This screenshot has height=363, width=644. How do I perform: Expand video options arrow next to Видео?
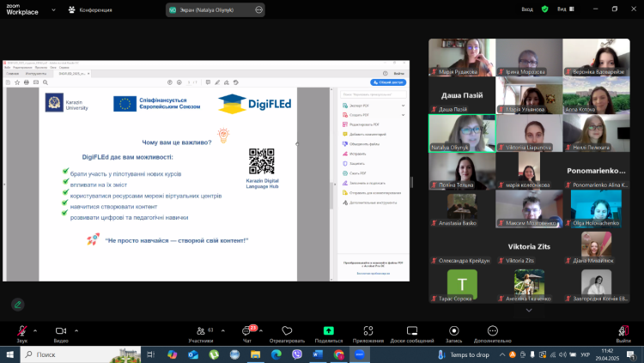pyautogui.click(x=76, y=330)
